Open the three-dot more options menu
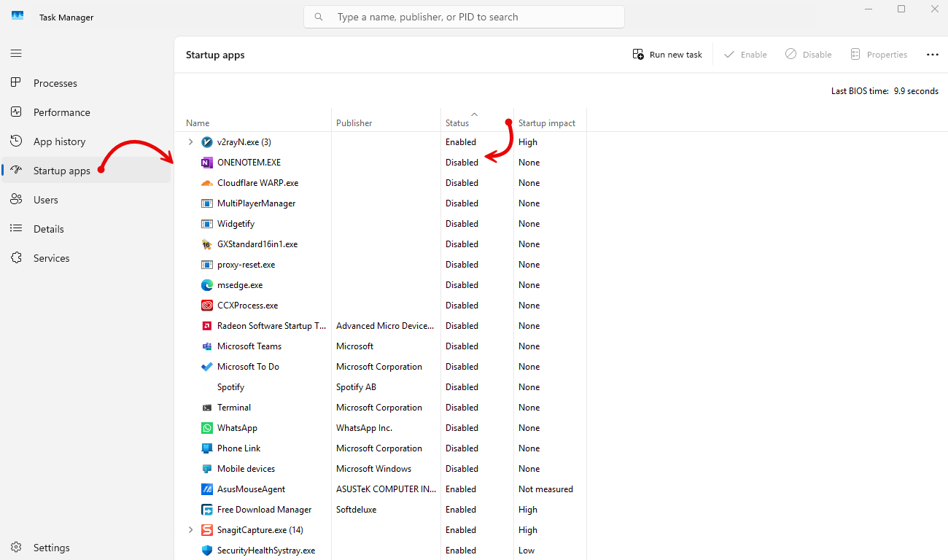Viewport: 948px width, 560px height. [x=932, y=55]
